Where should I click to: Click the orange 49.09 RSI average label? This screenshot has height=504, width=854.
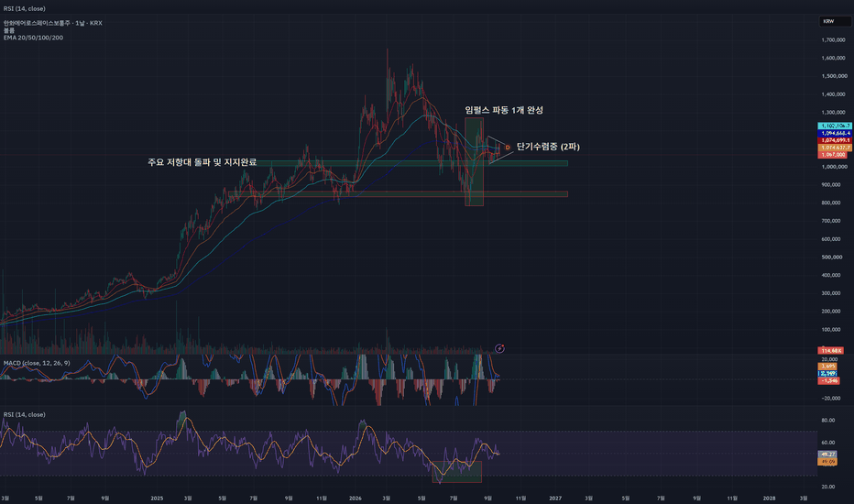(827, 462)
